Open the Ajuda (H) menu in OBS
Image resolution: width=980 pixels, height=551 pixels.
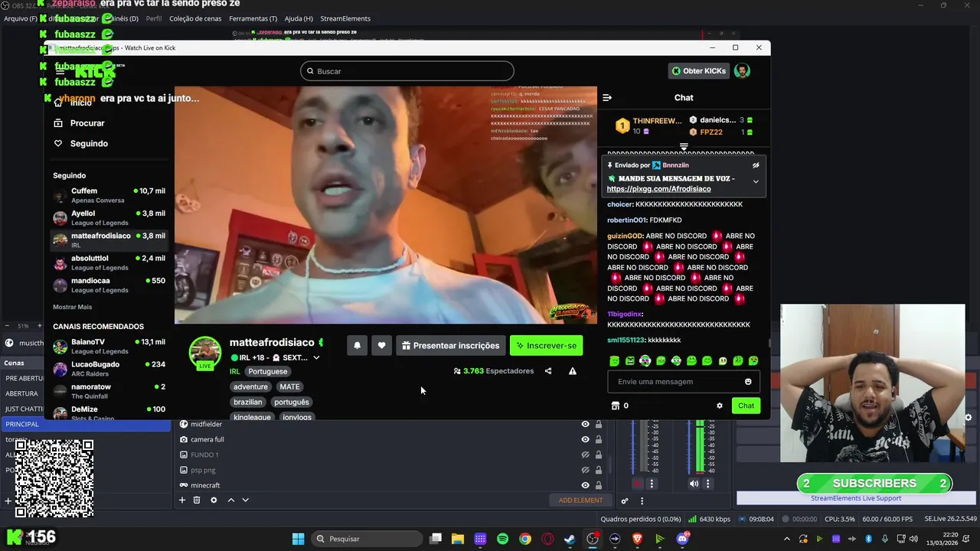[299, 18]
